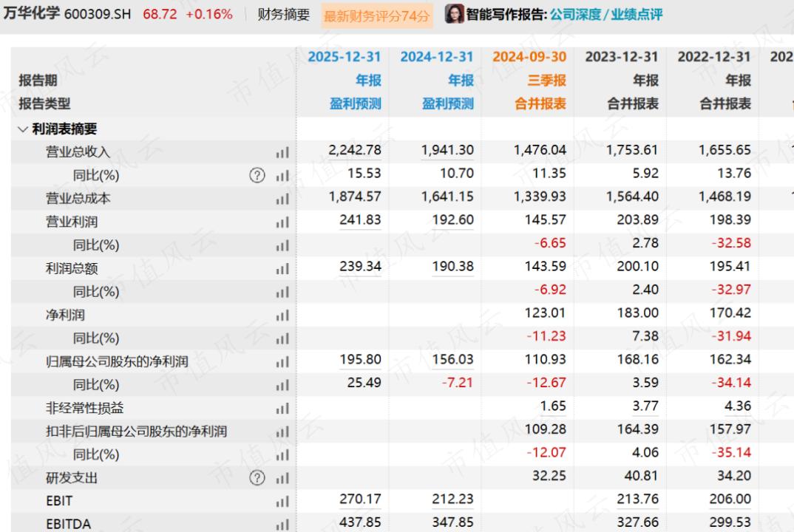Screen dimensions: 794x532
Task: Click the 2023-12-31 column header
Action: coord(622,57)
